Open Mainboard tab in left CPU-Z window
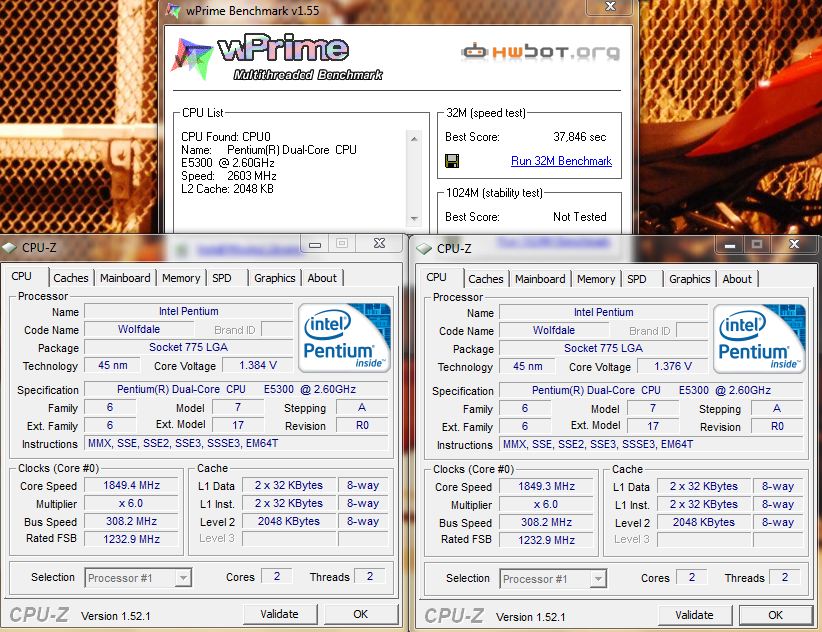Screen dimensions: 822x632 coord(125,278)
